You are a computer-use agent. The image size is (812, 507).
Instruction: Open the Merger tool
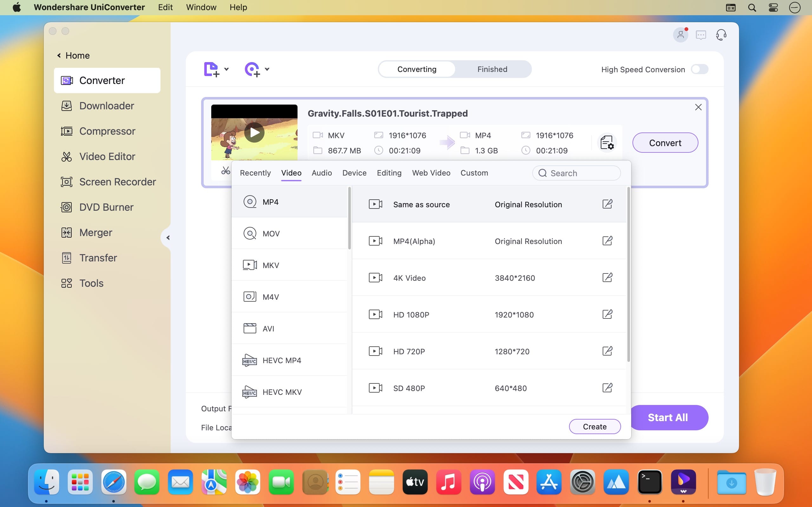95,232
